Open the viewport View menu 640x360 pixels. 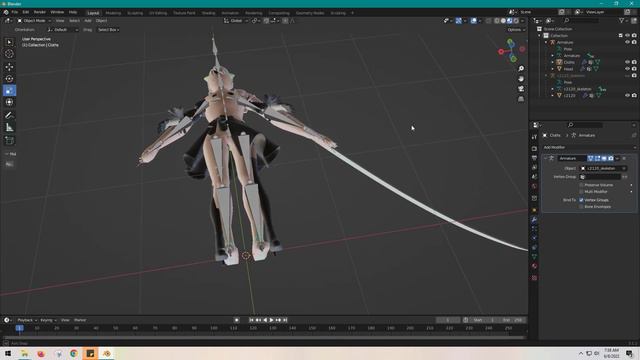click(x=60, y=20)
